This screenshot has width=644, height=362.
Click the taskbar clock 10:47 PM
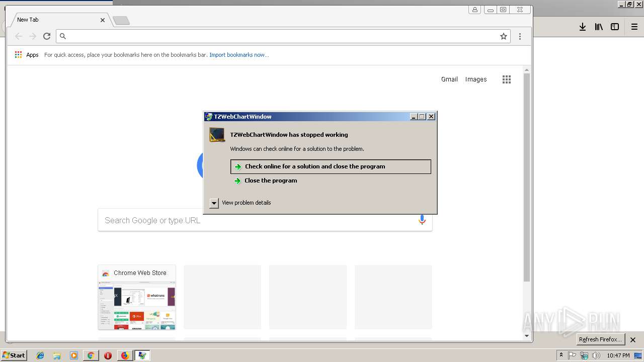coord(618,355)
